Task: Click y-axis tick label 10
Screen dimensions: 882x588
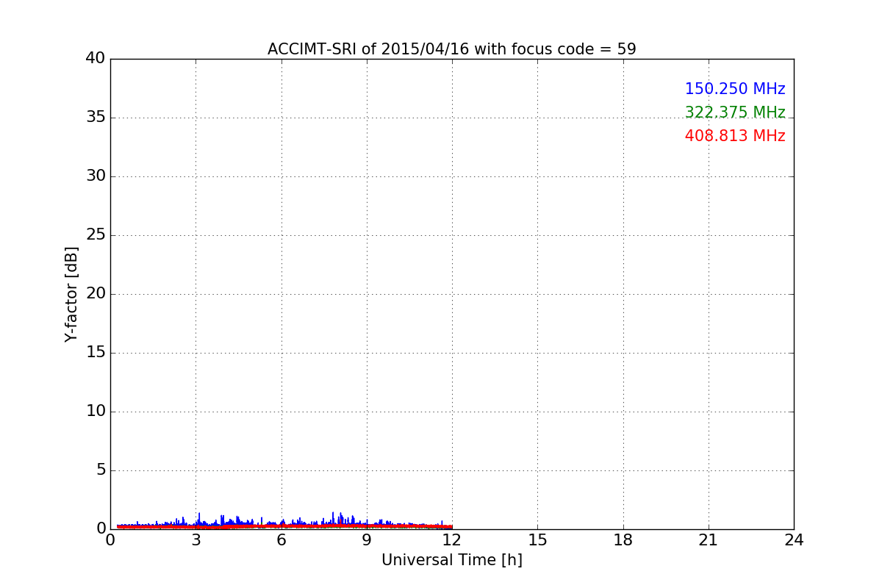Action: (x=96, y=411)
